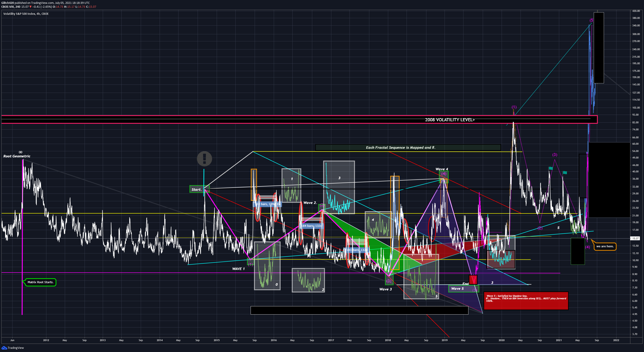Click the Jun label on time axis
The image size is (644, 352).
click(x=12, y=340)
